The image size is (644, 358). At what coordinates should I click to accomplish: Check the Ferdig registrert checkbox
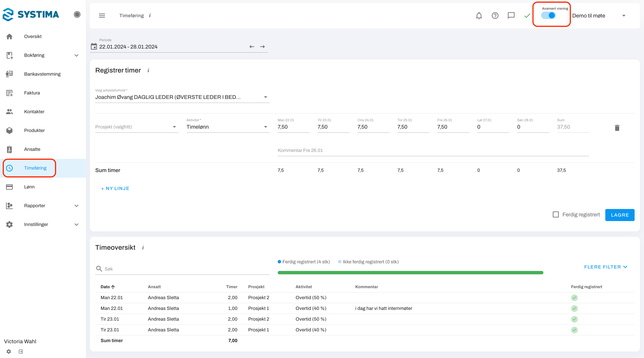point(555,214)
